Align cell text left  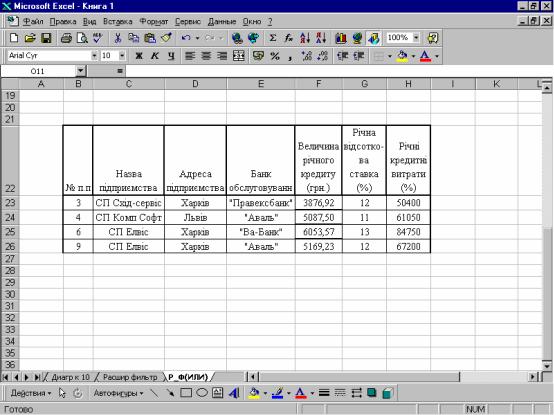[x=190, y=56]
